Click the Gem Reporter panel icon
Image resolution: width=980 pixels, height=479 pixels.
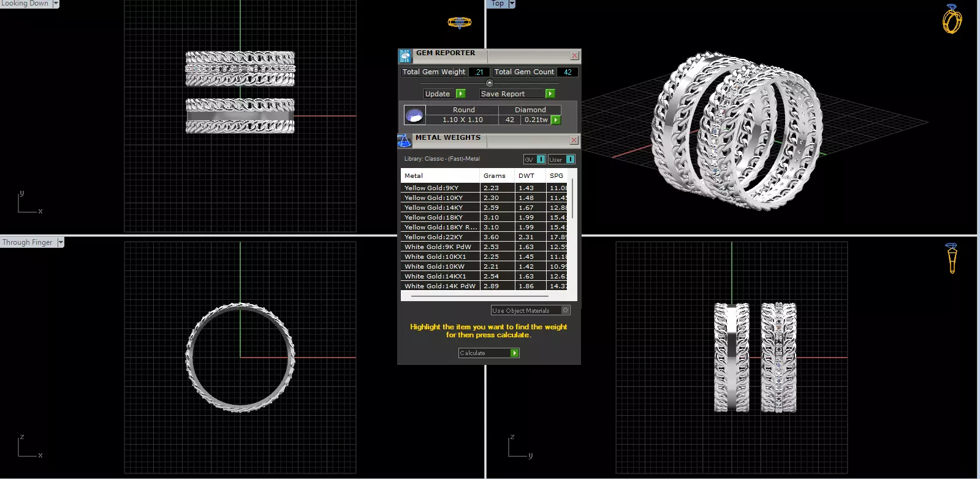[405, 56]
